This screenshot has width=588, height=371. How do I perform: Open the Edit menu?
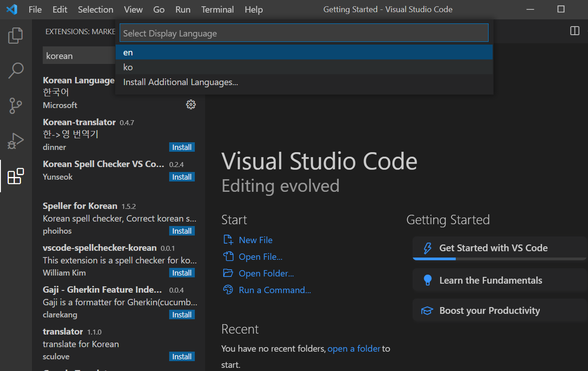tap(60, 9)
